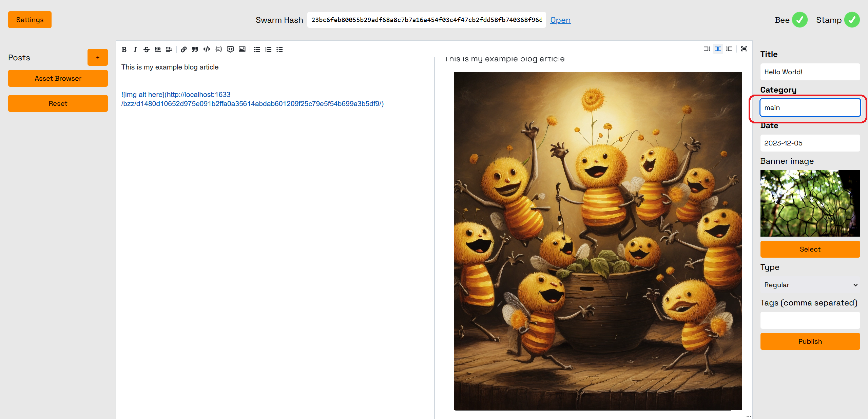Add a blockquote with quote icon
868x419 pixels.
pos(195,49)
